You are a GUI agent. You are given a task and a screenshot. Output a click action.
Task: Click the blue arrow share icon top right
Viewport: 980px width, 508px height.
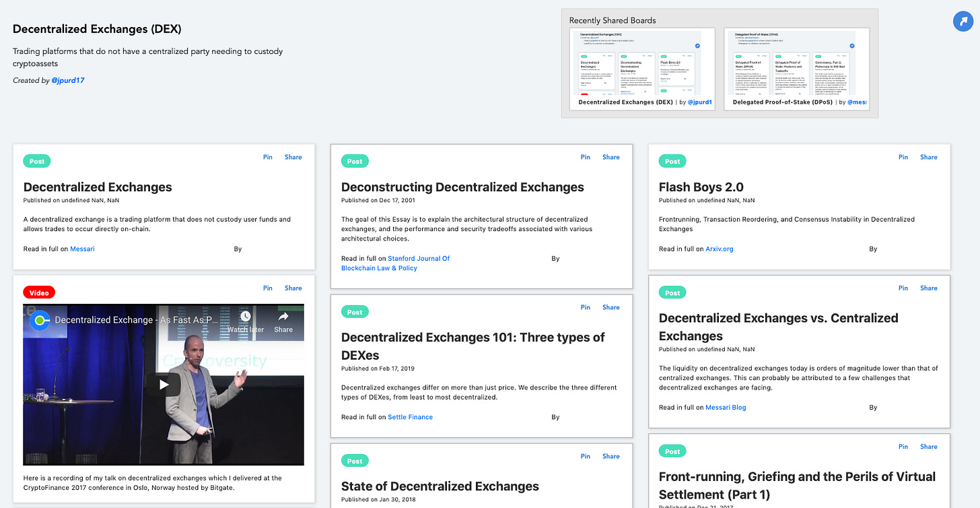click(x=964, y=22)
